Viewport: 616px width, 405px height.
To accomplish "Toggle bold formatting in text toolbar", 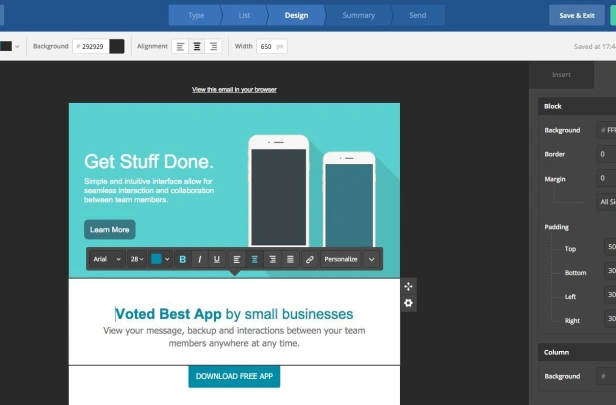I will coord(183,259).
